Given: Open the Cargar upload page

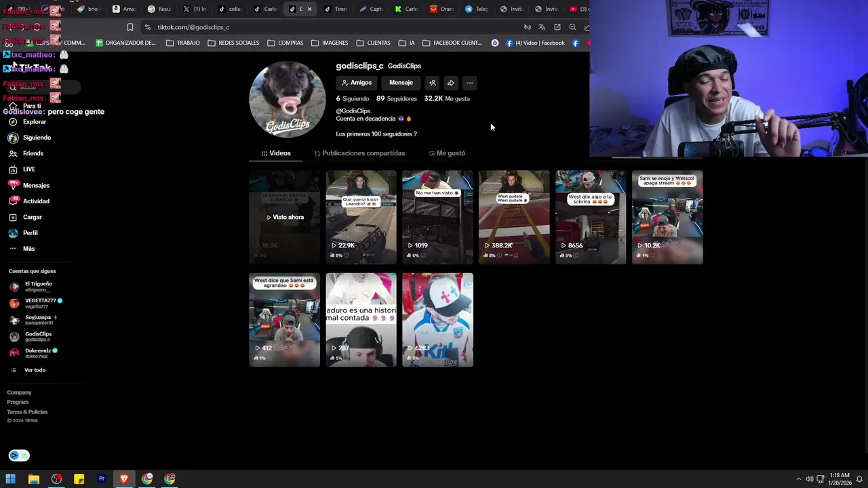Looking at the screenshot, I should coord(26,217).
